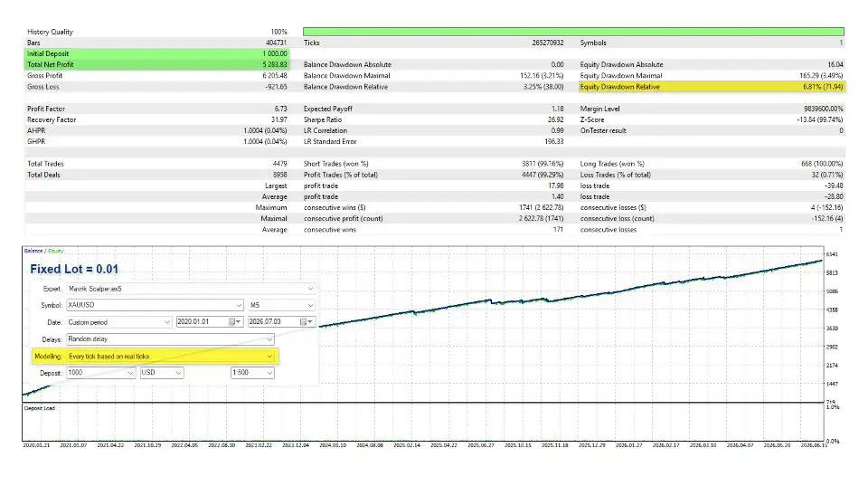Select the GHPR label
This screenshot has height=486, width=868.
36,142
